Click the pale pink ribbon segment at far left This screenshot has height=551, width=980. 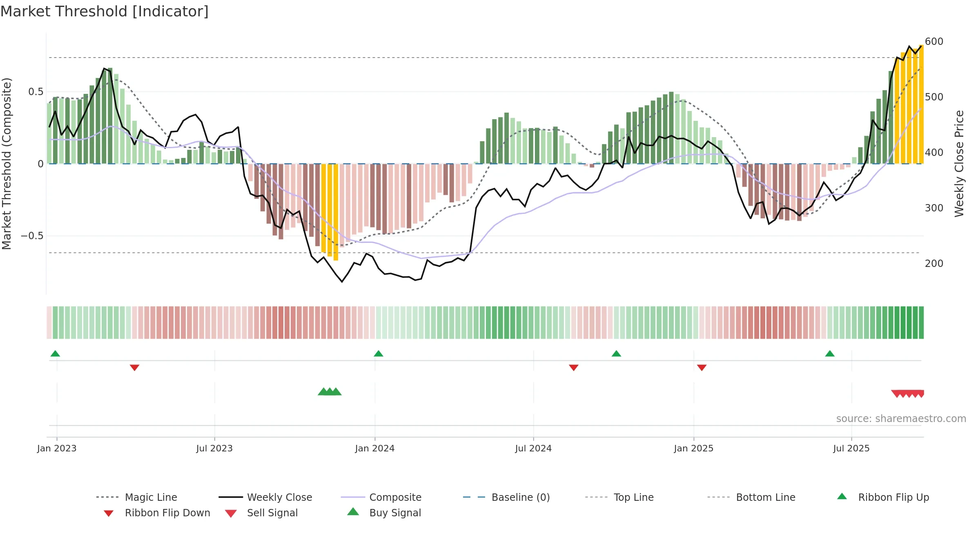pos(49,322)
